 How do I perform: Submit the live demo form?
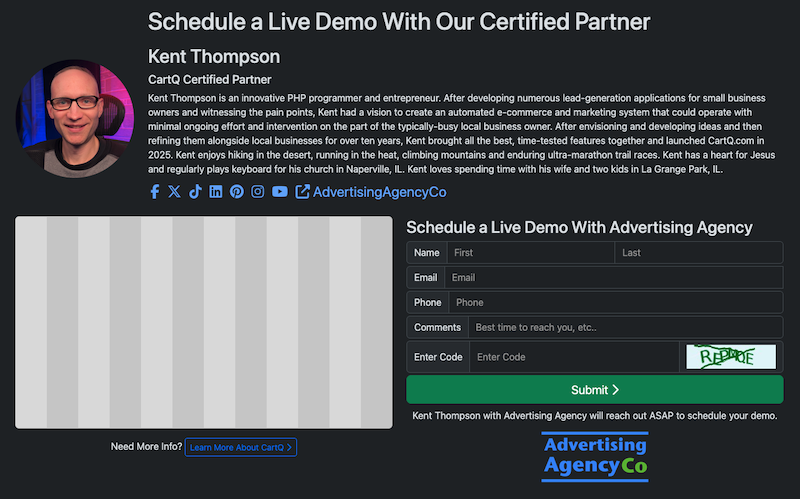pyautogui.click(x=595, y=390)
